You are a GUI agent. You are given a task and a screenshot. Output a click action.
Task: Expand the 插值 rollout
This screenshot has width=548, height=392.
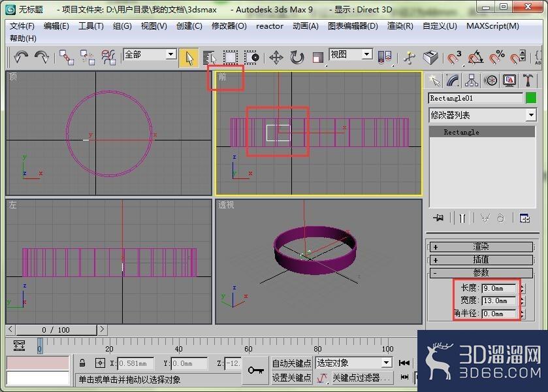(x=481, y=260)
